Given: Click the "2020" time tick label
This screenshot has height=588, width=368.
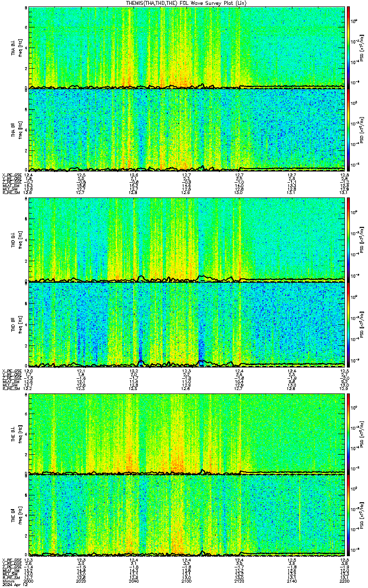Looking at the screenshot, I should [x=81, y=581].
